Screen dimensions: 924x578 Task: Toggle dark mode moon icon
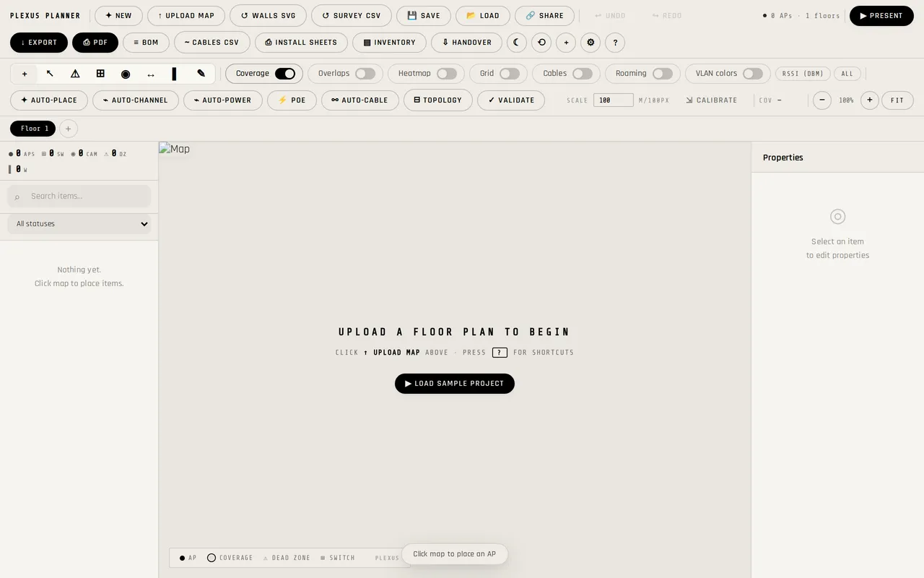[517, 43]
